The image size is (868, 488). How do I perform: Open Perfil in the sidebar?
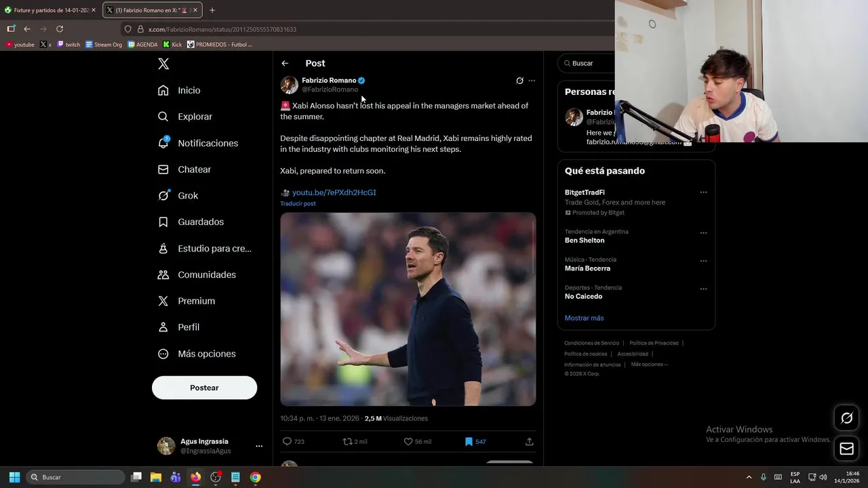click(x=178, y=327)
